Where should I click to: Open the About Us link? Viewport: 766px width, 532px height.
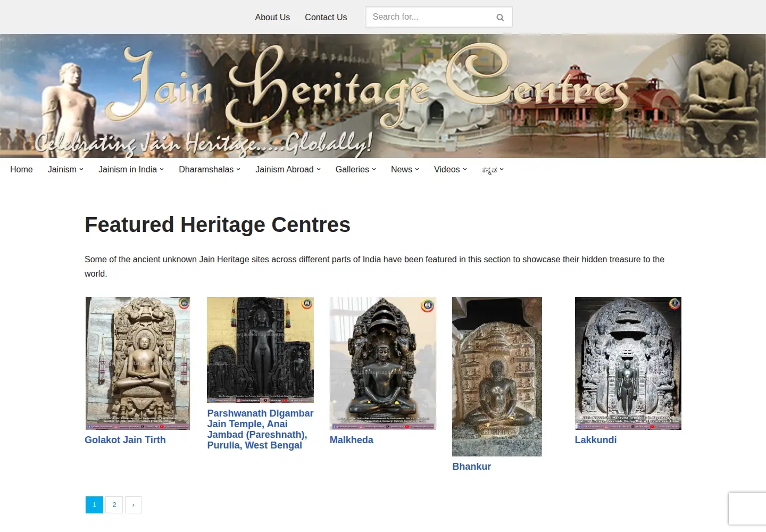click(x=272, y=17)
